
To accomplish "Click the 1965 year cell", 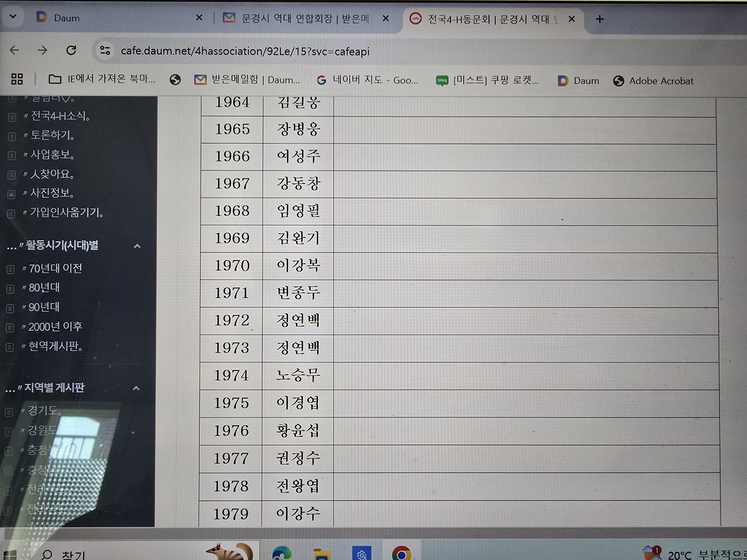I will tap(232, 130).
